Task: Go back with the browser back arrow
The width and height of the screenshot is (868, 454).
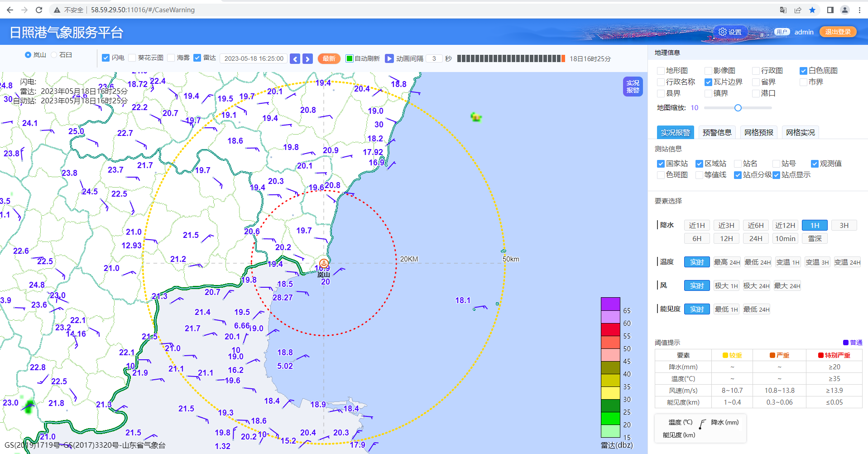Action: pos(10,10)
